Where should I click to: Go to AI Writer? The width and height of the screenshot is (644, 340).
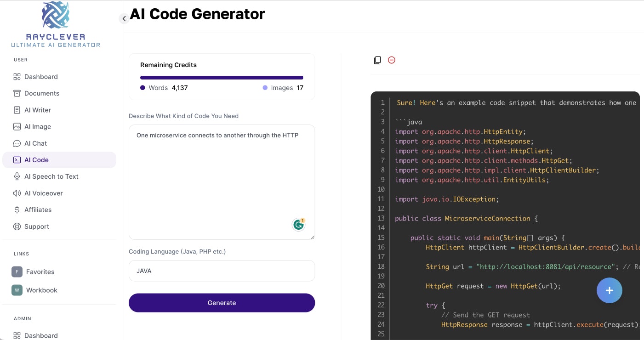[59, 110]
